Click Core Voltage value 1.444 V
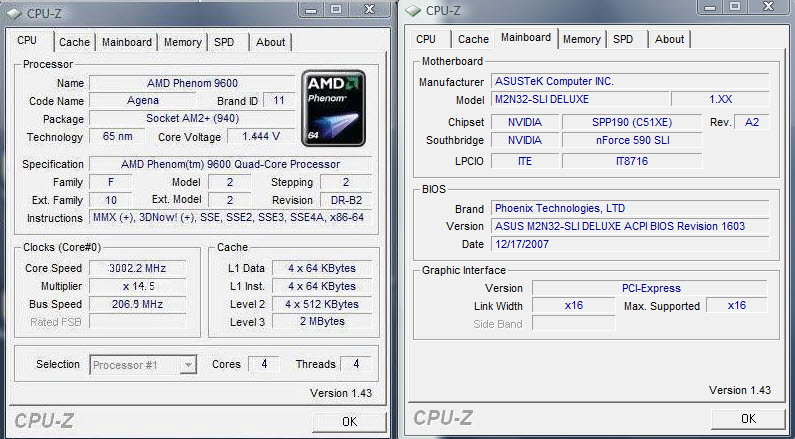 [x=261, y=136]
